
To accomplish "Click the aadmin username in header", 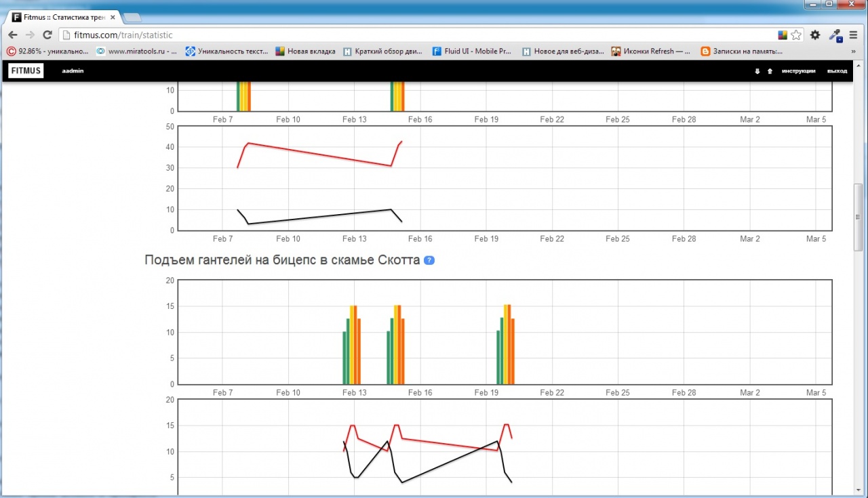I will click(73, 71).
